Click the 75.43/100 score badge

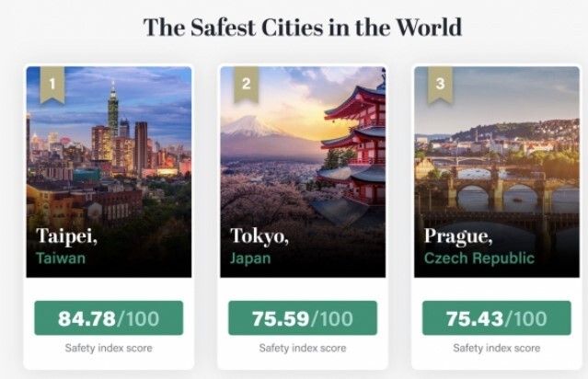pos(497,318)
